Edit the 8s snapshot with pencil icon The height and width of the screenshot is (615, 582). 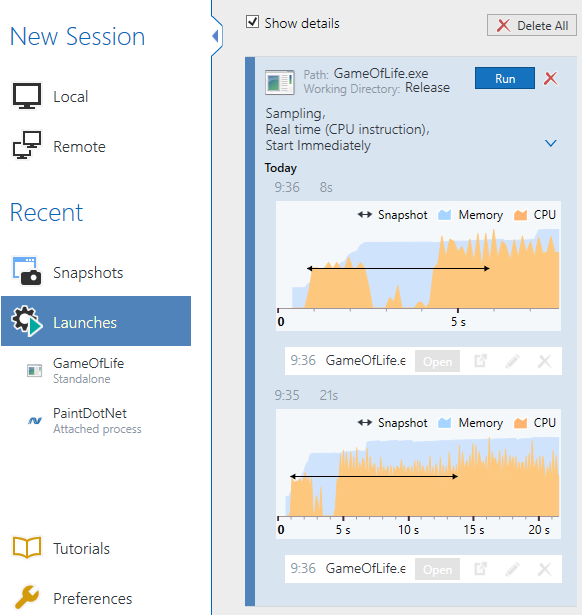pyautogui.click(x=513, y=361)
